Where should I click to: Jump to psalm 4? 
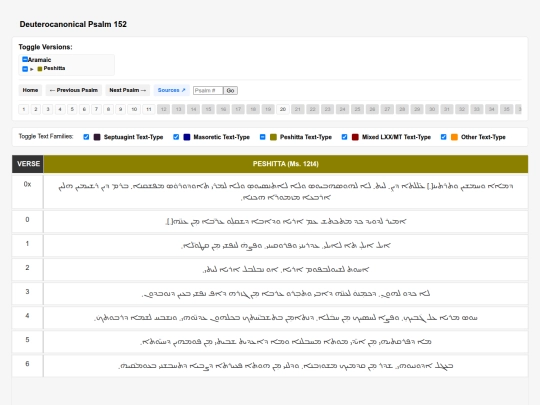[60, 109]
